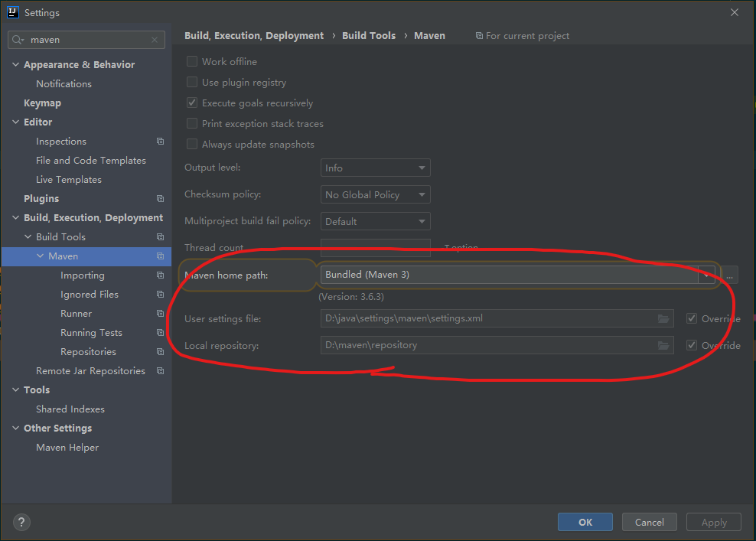This screenshot has width=756, height=541.
Task: Click project-level icon next to Plugins
Action: pos(160,199)
